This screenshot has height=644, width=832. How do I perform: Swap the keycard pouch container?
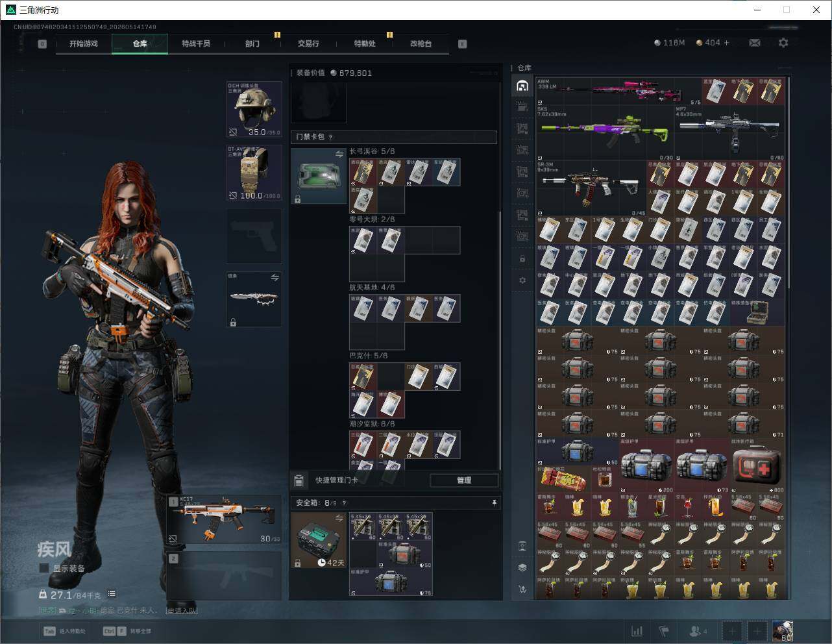pos(339,154)
